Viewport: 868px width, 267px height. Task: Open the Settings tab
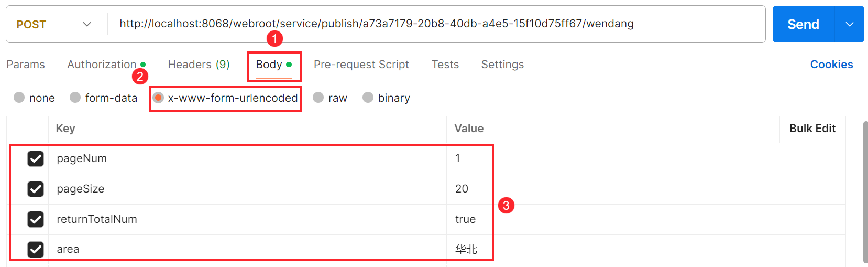502,65
